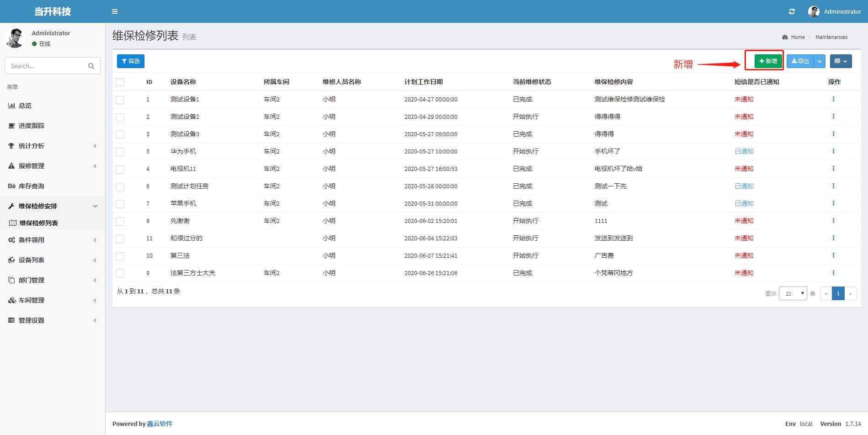
Task: Tick the select-all checkbox in table header
Action: [120, 82]
